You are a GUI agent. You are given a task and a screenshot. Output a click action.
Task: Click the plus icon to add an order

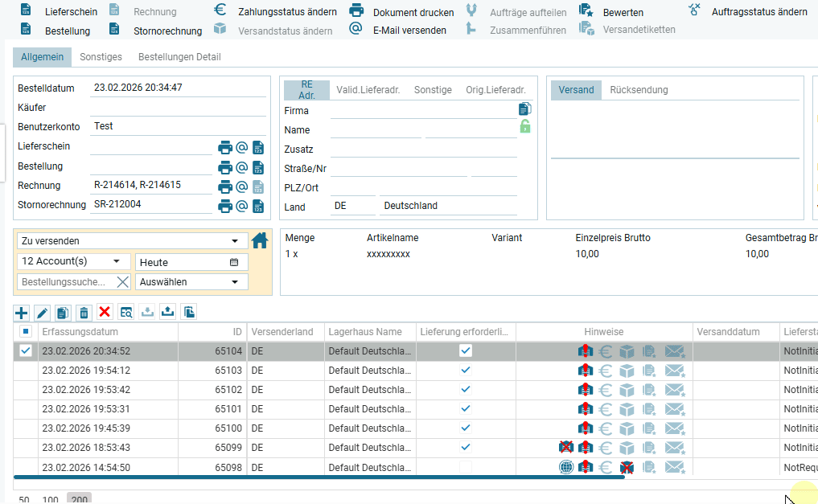[22, 312]
